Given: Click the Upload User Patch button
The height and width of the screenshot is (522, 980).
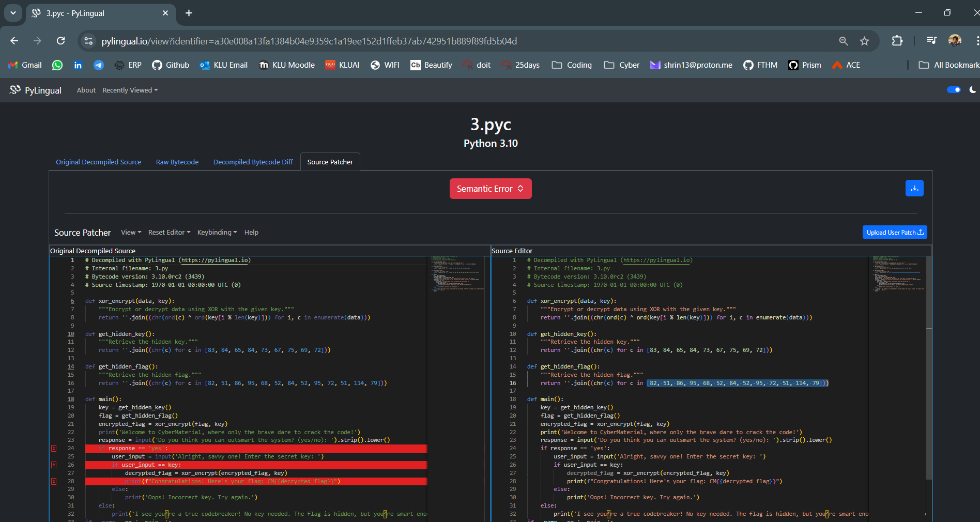Looking at the screenshot, I should [894, 233].
